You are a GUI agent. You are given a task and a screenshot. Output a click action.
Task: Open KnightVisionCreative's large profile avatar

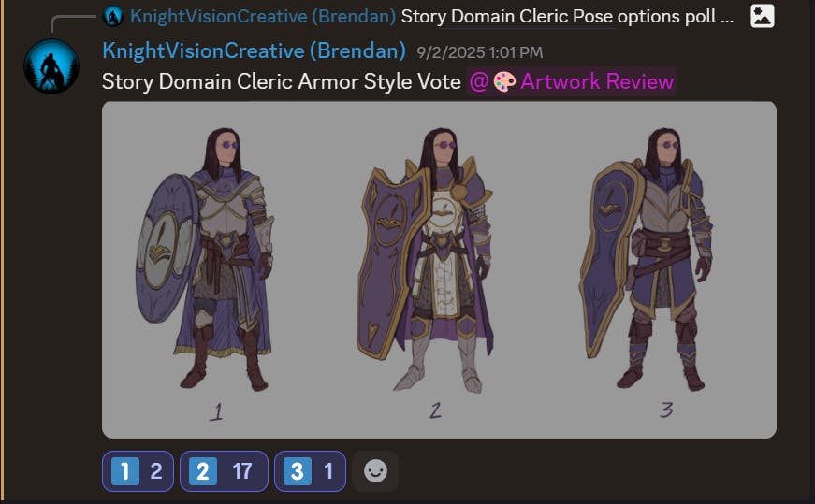click(51, 66)
